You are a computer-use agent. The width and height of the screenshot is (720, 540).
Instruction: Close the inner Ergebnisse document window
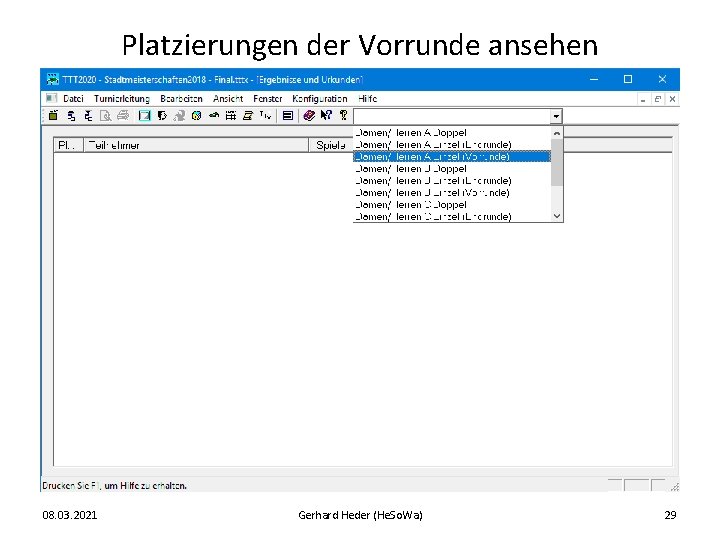click(672, 99)
